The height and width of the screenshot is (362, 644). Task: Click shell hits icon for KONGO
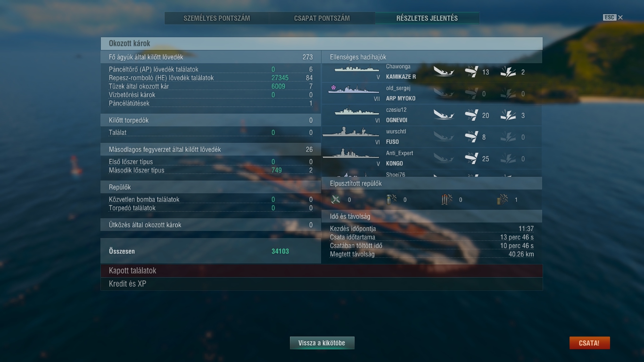[471, 159]
